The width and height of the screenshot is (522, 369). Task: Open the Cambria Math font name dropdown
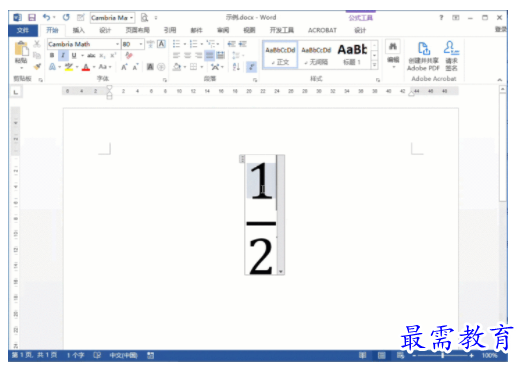[x=117, y=44]
